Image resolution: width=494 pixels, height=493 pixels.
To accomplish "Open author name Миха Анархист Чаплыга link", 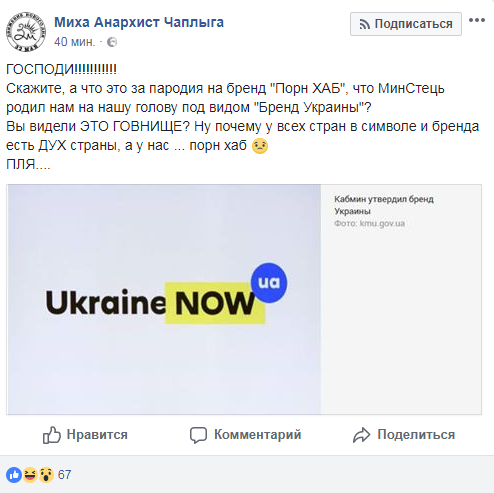I will pos(139,22).
